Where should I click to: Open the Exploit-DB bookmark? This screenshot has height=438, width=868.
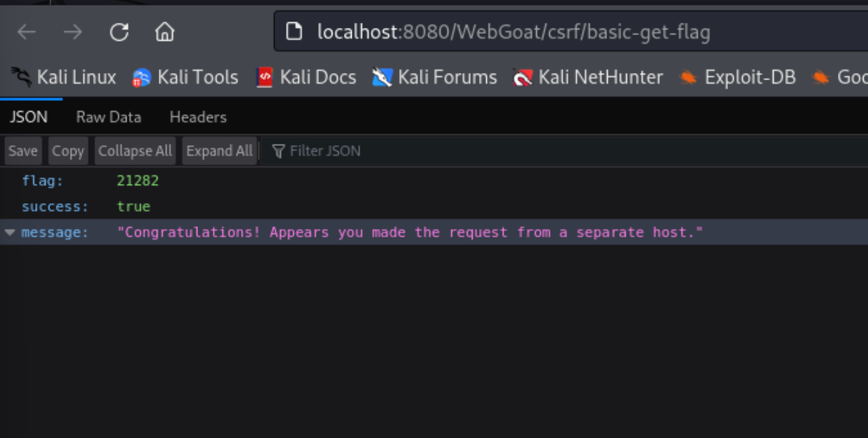(x=737, y=77)
